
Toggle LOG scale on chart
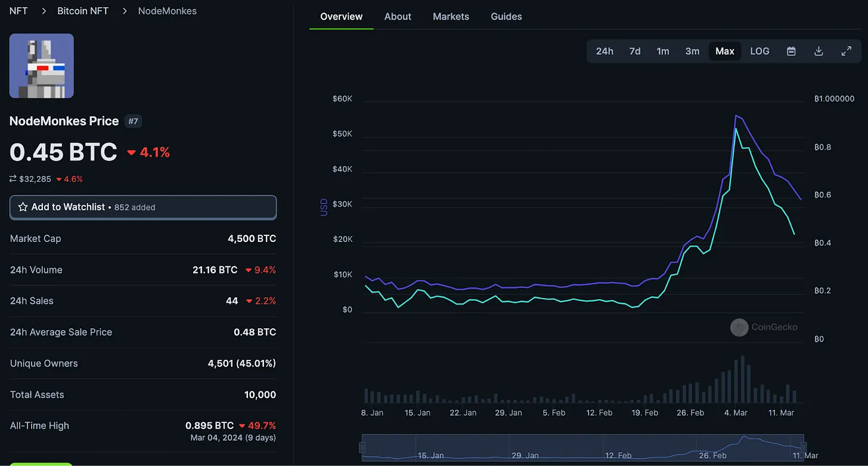tap(759, 51)
